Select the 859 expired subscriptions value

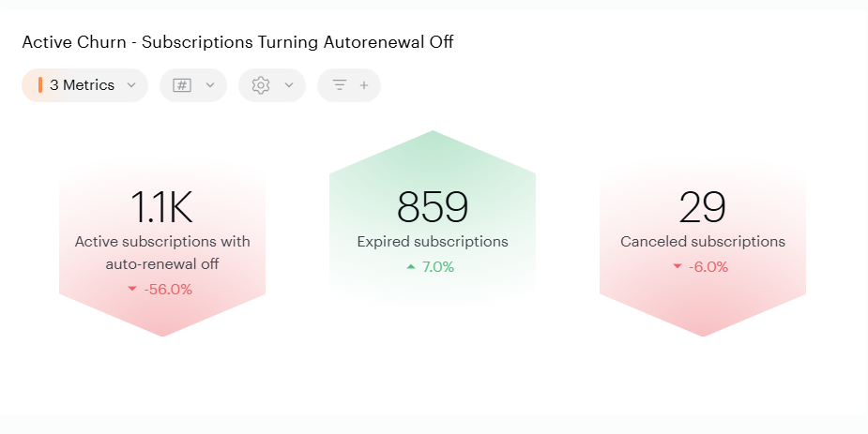tap(433, 207)
